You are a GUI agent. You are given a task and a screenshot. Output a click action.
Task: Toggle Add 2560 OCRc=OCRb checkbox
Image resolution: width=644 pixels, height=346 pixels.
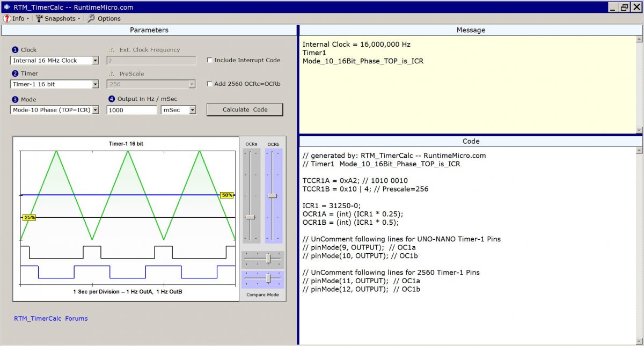click(x=210, y=84)
